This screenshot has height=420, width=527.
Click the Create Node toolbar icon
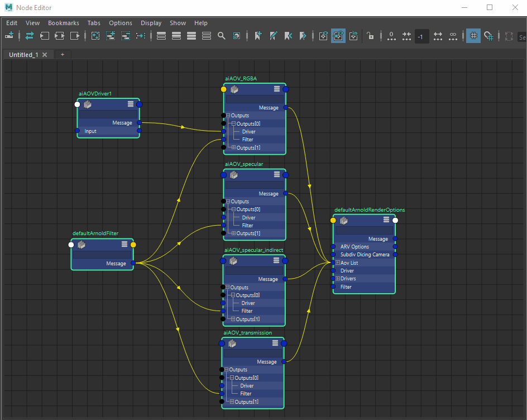pos(9,36)
